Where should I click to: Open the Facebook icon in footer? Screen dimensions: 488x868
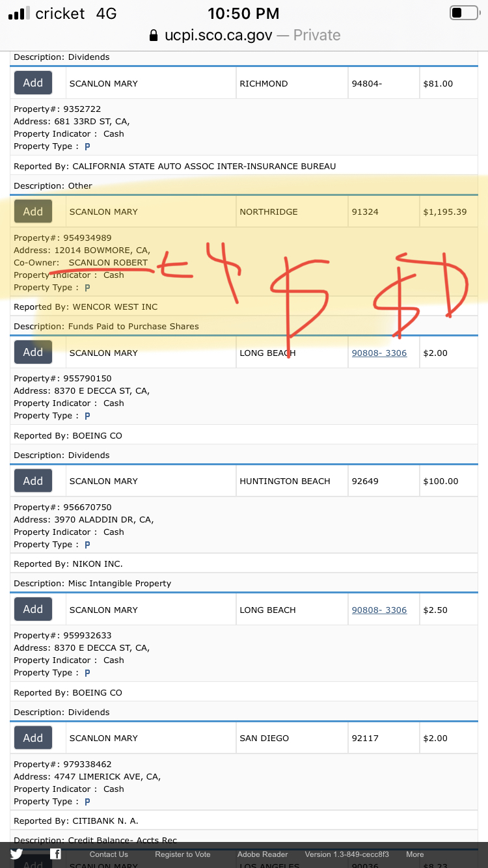point(56,854)
